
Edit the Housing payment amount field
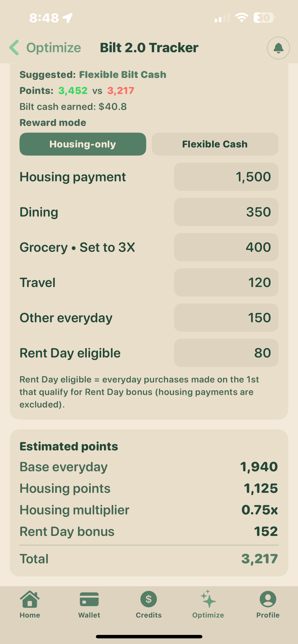[x=226, y=177]
